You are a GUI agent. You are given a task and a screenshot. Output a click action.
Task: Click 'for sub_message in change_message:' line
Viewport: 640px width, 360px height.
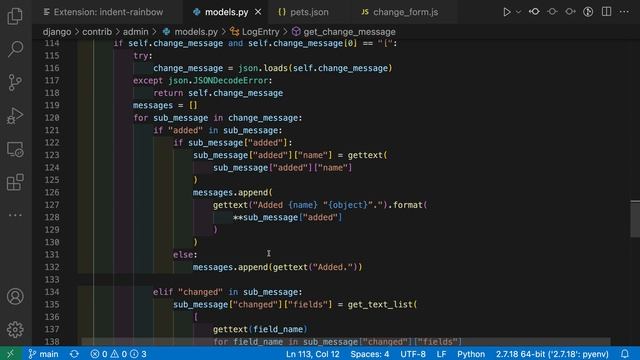tap(218, 118)
